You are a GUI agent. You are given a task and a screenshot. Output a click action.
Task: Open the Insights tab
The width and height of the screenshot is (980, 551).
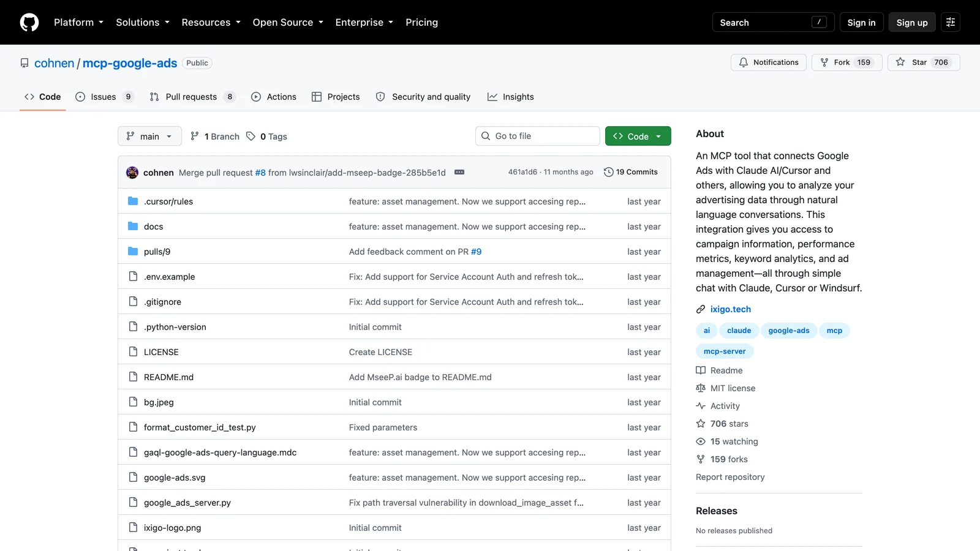coord(511,97)
